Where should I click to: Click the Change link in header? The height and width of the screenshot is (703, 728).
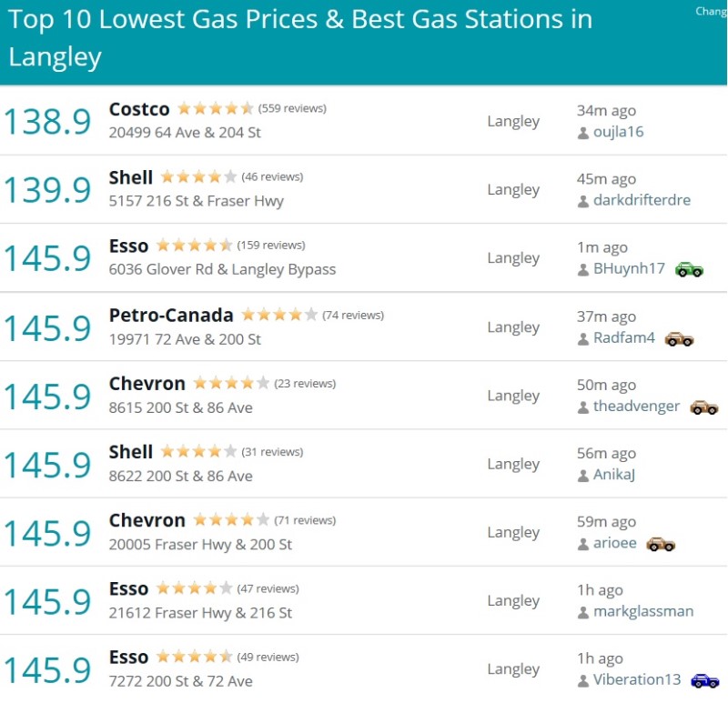point(711,12)
